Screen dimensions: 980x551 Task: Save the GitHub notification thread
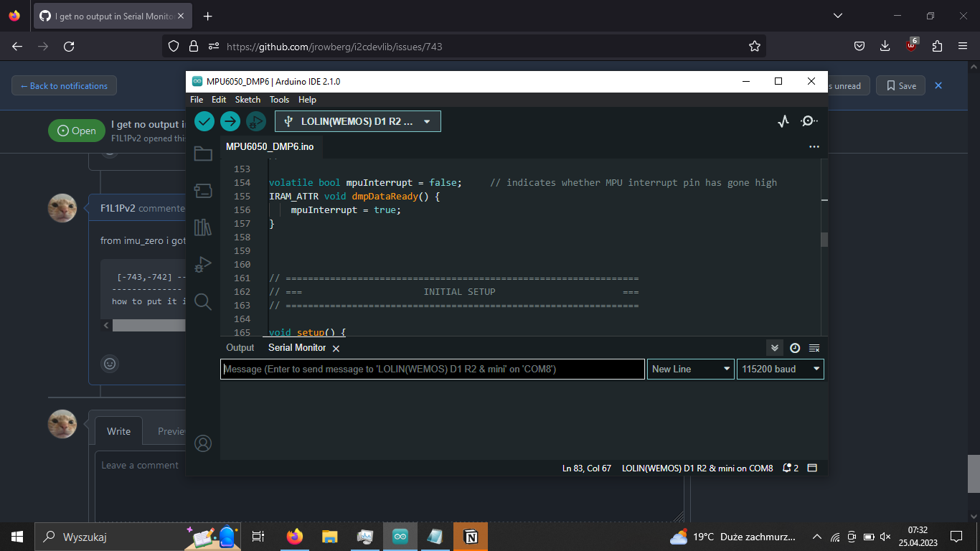tap(900, 85)
